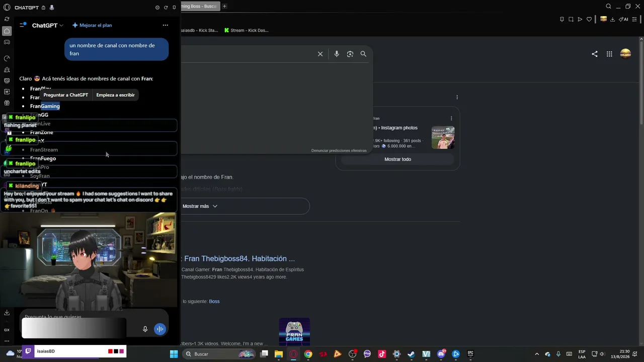644x362 pixels.
Task: Click the share icon on Google page
Action: pyautogui.click(x=595, y=54)
